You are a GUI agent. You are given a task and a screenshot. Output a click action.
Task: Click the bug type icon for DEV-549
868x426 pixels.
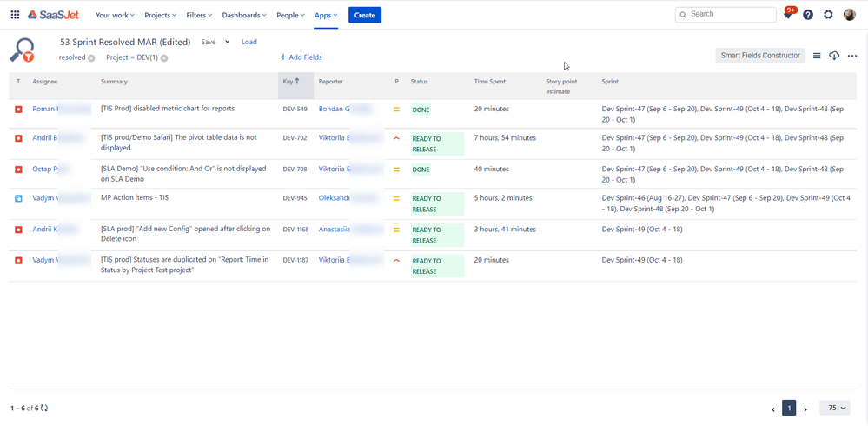point(18,110)
